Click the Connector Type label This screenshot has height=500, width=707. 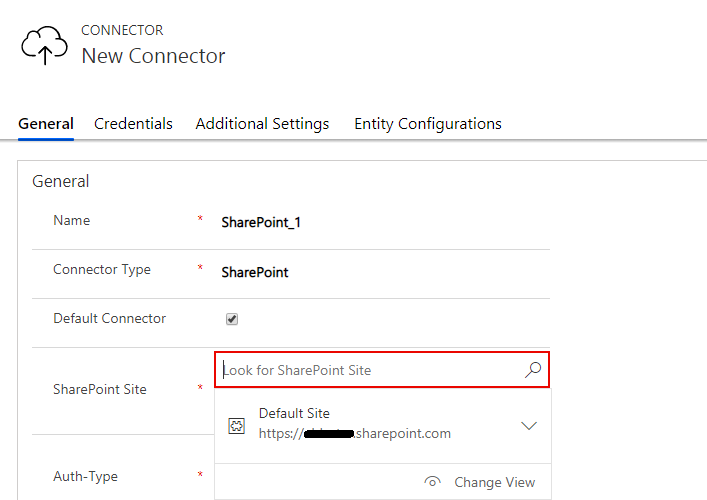[x=102, y=269]
